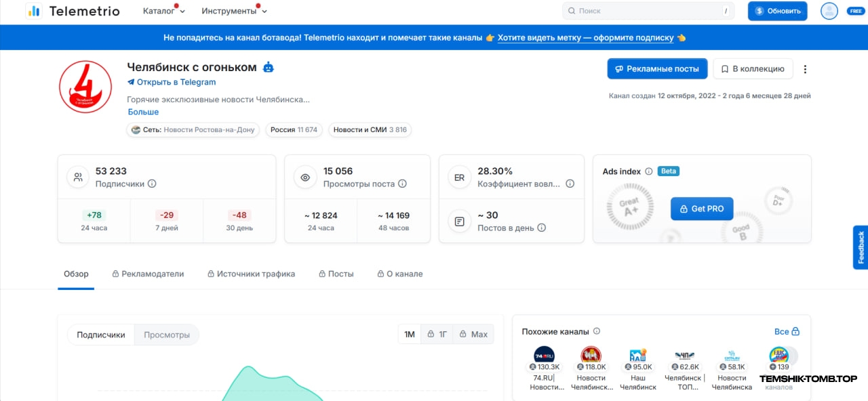Click the Telemetrio logo
The image size is (868, 401).
click(72, 11)
